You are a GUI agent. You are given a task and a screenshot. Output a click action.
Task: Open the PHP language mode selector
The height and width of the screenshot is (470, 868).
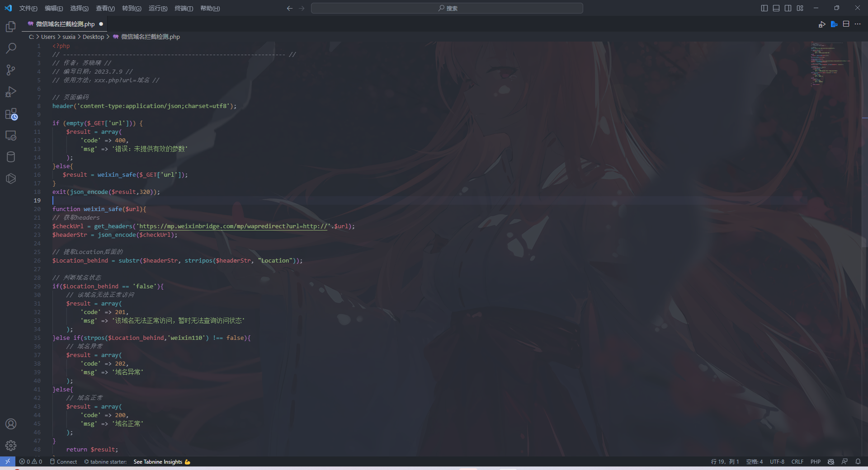(815, 461)
